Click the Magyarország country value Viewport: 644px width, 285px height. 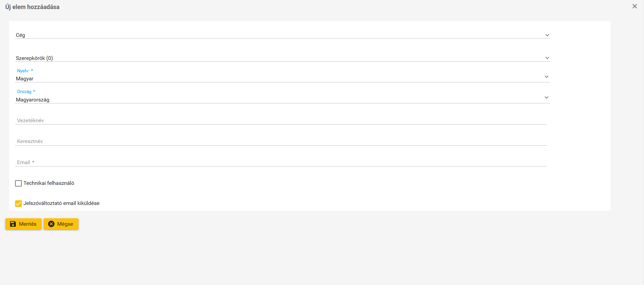(33, 100)
